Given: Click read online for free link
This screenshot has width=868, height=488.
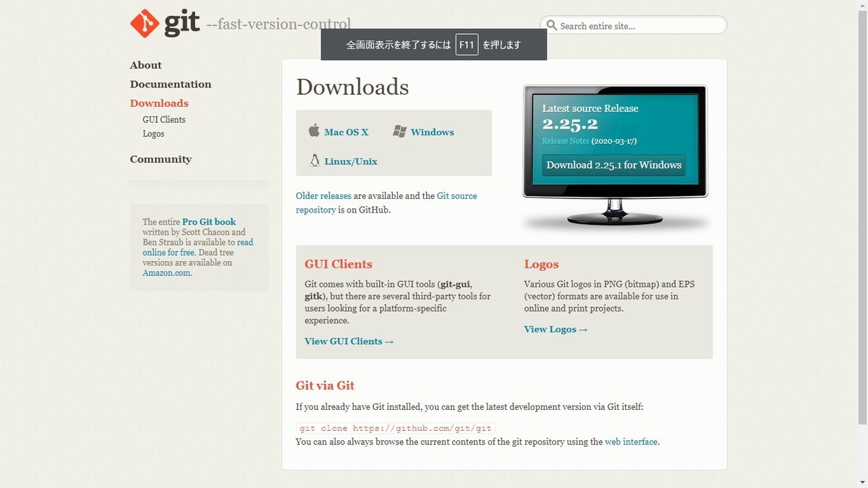Looking at the screenshot, I should [x=198, y=247].
